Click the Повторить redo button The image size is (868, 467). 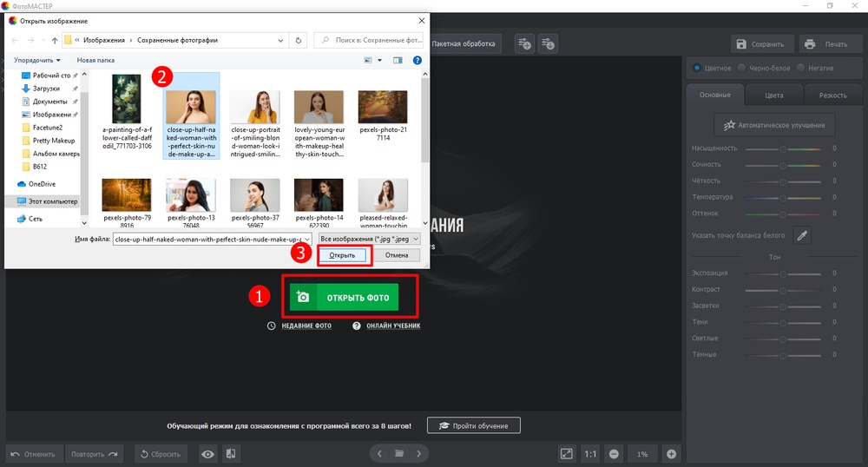tap(94, 454)
